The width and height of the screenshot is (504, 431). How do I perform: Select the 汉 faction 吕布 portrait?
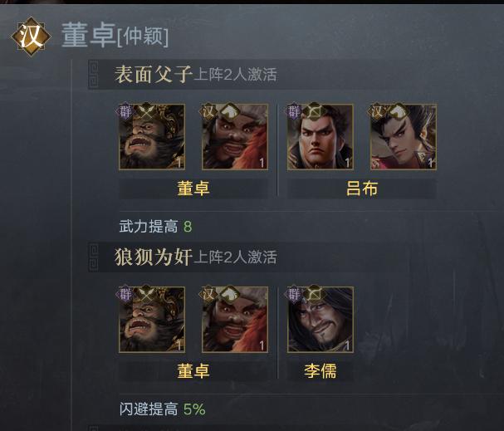pyautogui.click(x=404, y=136)
